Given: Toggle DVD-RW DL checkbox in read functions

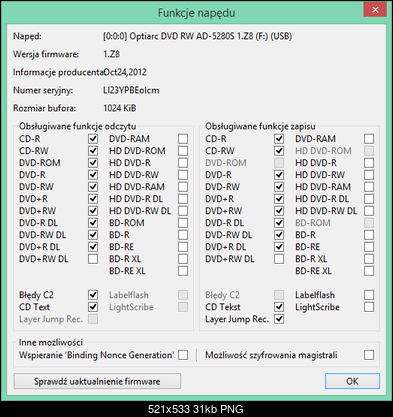Looking at the screenshot, I should coord(93,235).
